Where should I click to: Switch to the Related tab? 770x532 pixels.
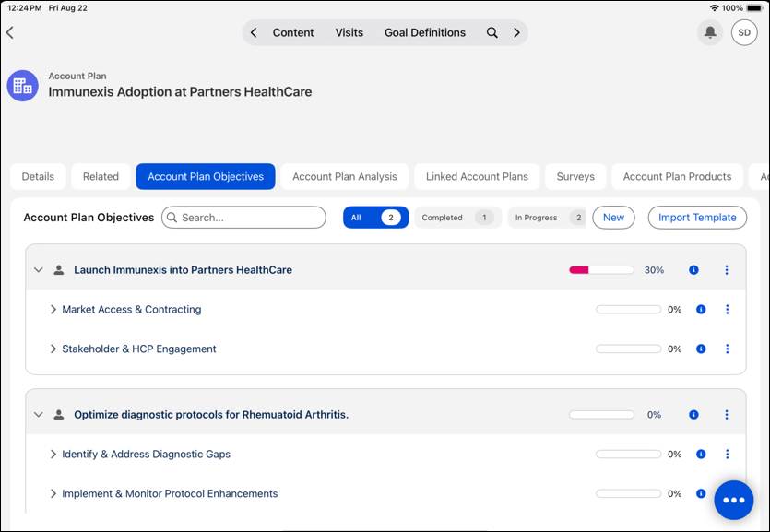[x=101, y=177]
